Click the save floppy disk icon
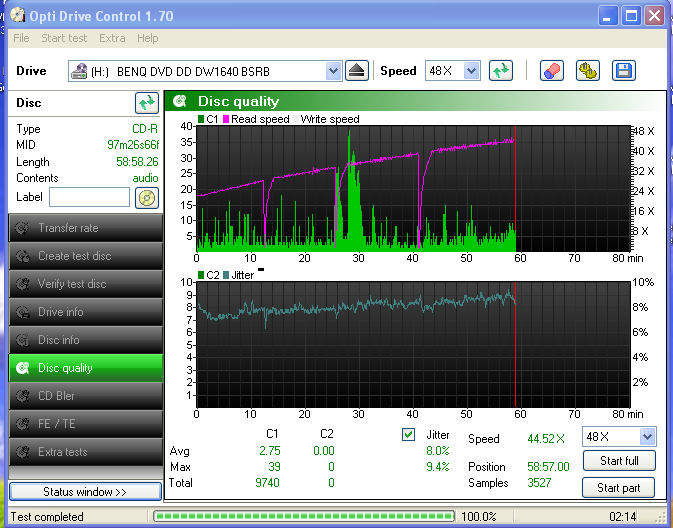673x528 pixels. (x=624, y=71)
